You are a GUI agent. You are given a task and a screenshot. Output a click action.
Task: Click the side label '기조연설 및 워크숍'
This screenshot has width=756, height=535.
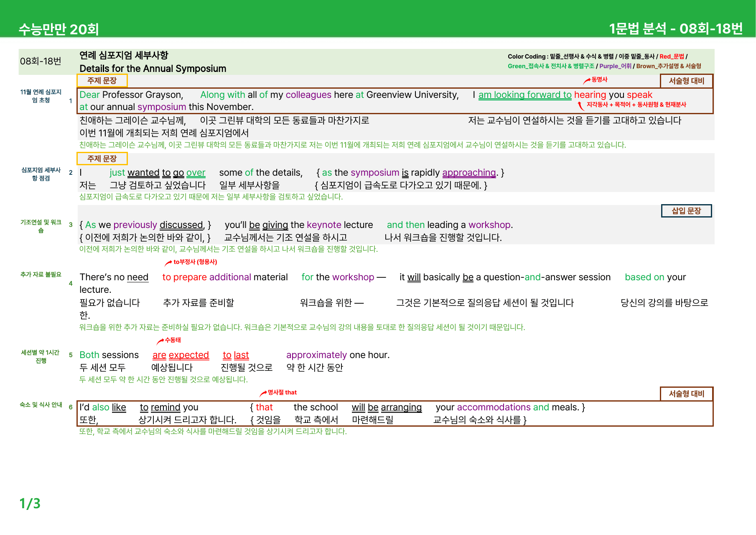41,226
